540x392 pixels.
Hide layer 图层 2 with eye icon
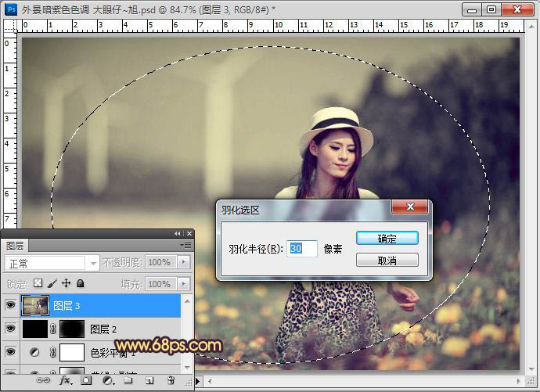point(11,329)
